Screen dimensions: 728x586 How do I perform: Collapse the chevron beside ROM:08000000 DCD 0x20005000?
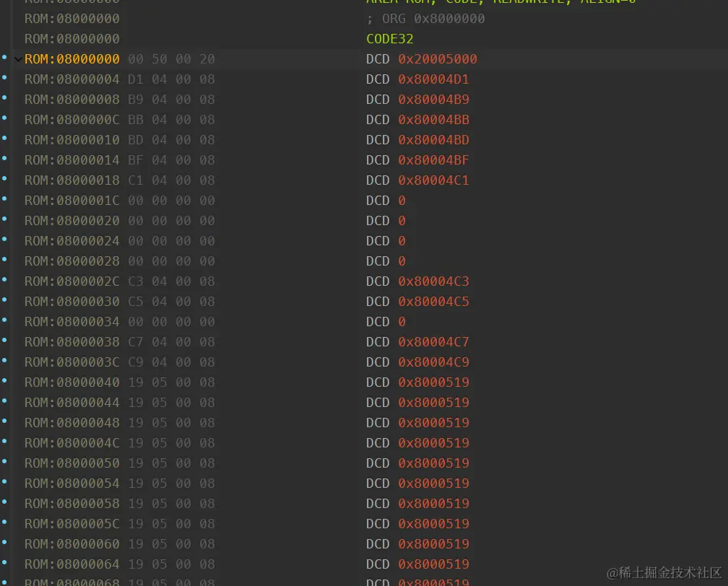[18, 59]
